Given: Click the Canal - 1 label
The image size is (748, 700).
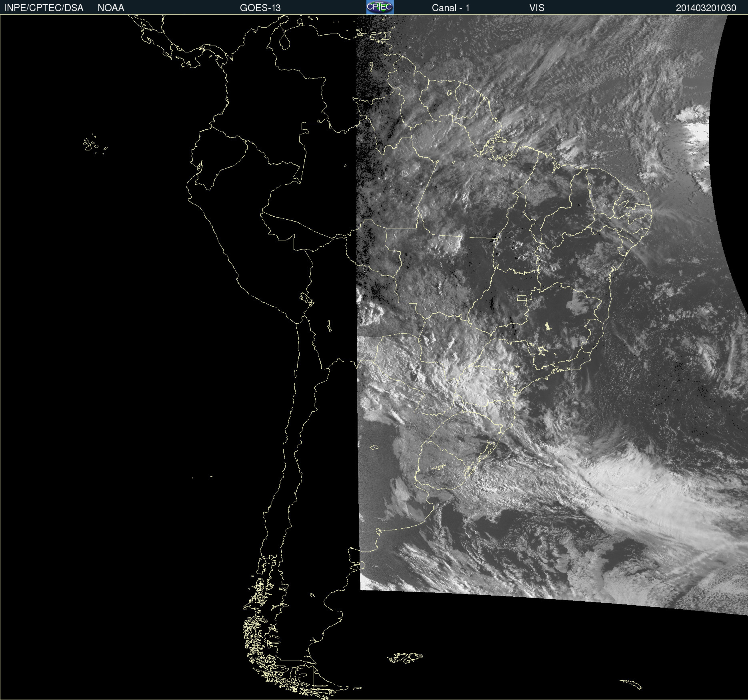Looking at the screenshot, I should click(450, 8).
